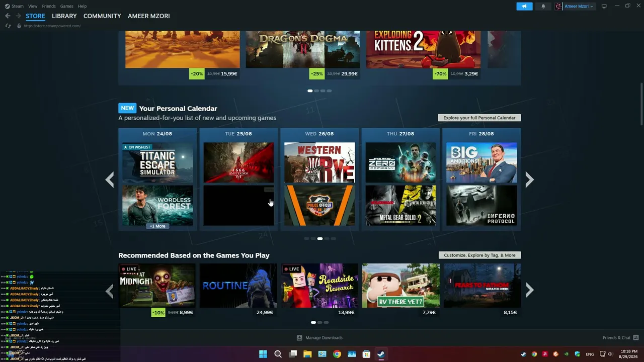Click the Manage Downloads link
This screenshot has width=644, height=362.
[324, 338]
